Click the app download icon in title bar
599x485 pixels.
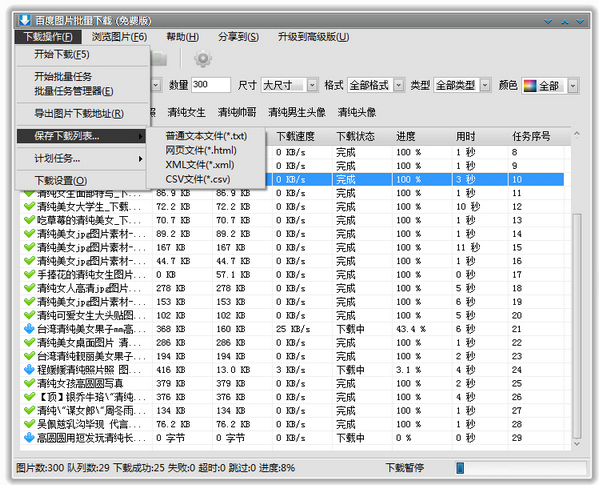click(x=24, y=20)
